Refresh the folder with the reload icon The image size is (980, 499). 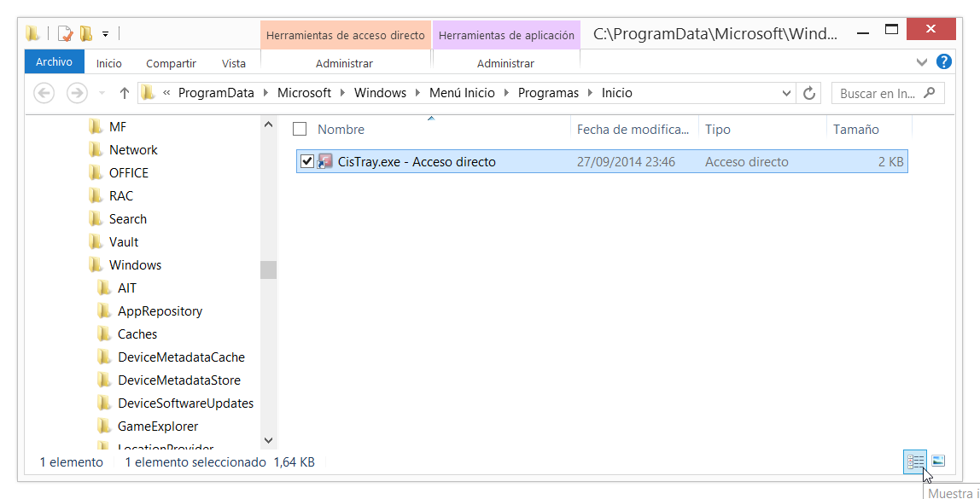(809, 93)
